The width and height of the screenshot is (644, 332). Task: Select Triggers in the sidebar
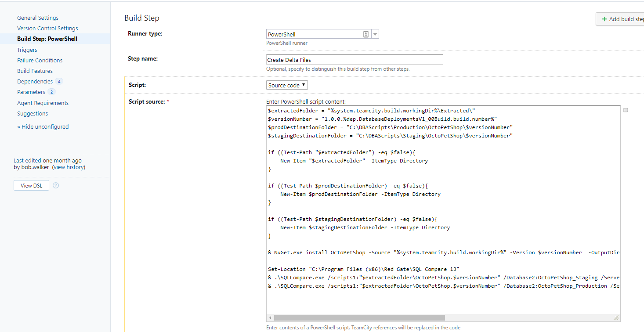(x=27, y=50)
